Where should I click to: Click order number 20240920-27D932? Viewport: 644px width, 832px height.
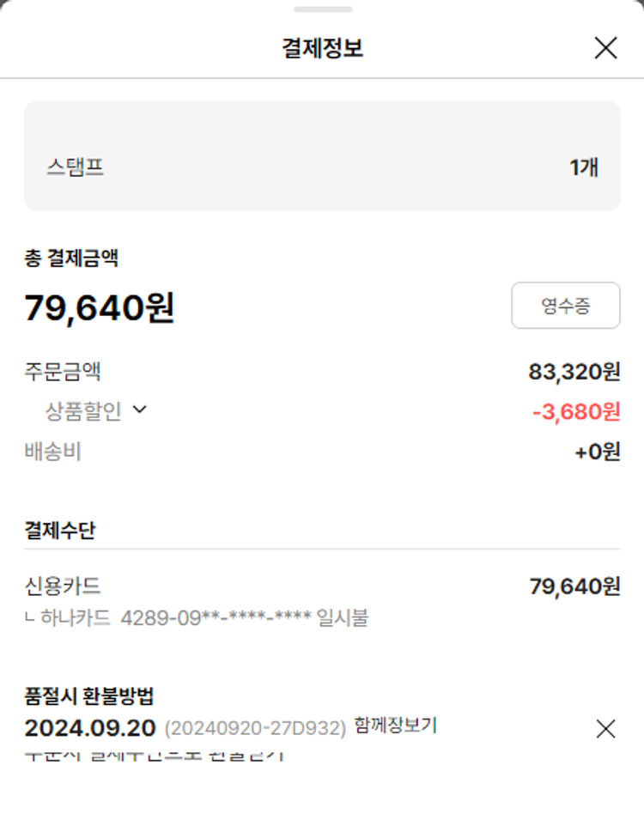click(x=255, y=728)
